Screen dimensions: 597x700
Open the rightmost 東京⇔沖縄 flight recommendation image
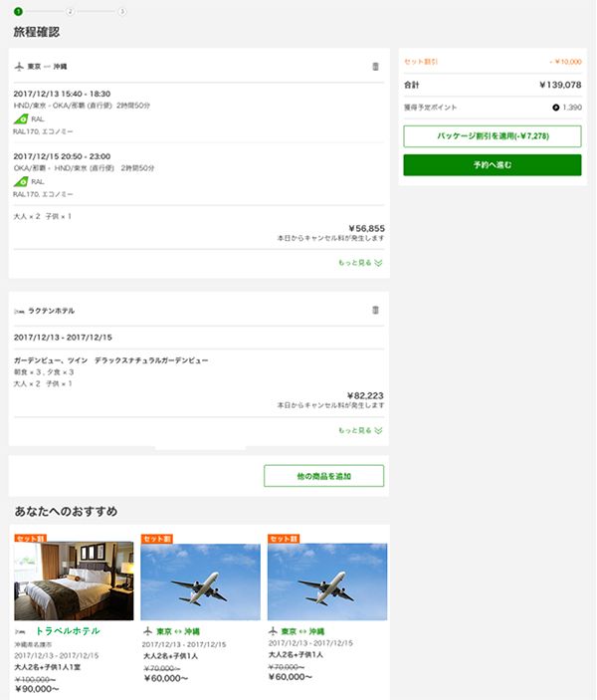[x=327, y=582]
